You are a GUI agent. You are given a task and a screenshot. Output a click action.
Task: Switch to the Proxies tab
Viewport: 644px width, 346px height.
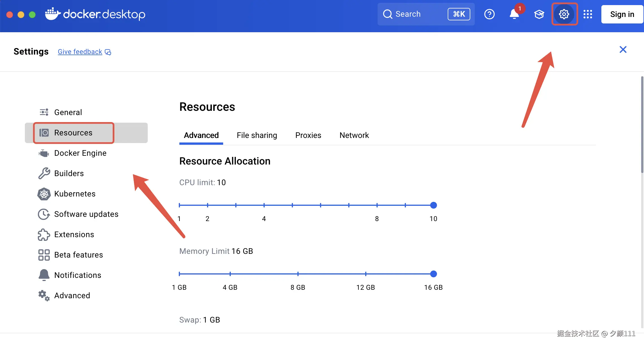click(308, 135)
